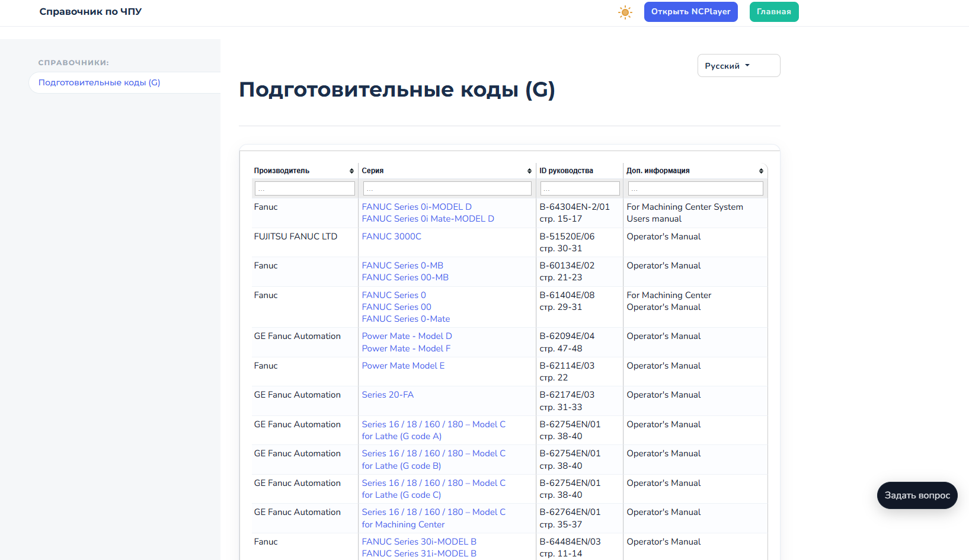Open the FANUC Series 0 link
This screenshot has width=969, height=560.
click(x=394, y=295)
